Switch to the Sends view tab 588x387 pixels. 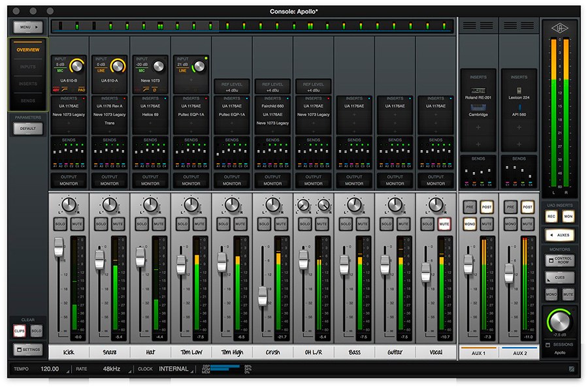tap(28, 101)
